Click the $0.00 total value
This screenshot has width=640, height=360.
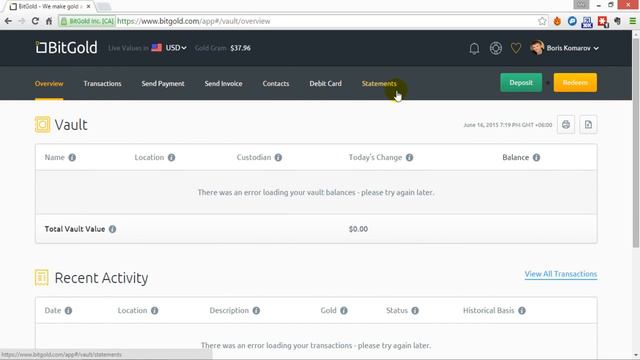click(358, 229)
